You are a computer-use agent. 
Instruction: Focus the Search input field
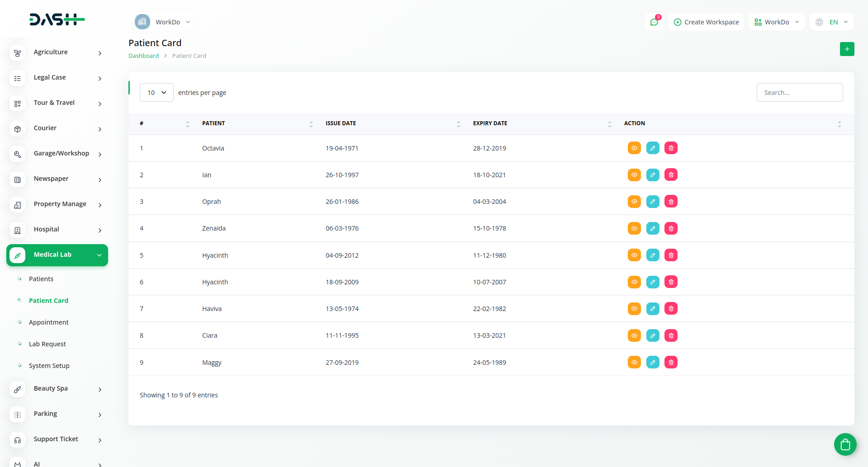799,93
